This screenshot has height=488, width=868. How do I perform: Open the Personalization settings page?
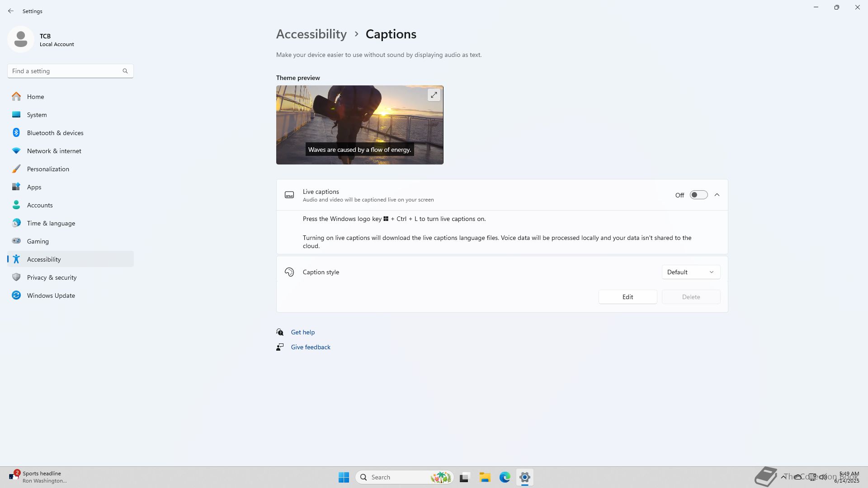tap(48, 169)
